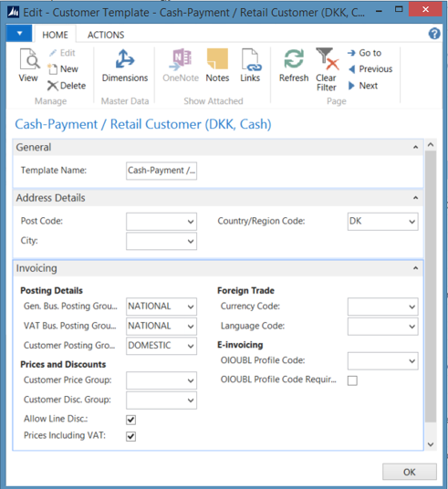Click the Template Name input field

161,171
